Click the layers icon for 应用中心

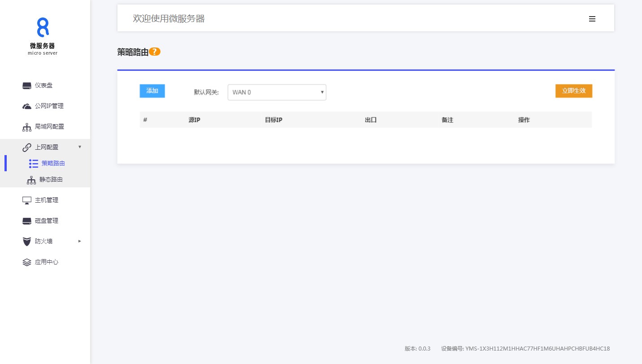27,262
